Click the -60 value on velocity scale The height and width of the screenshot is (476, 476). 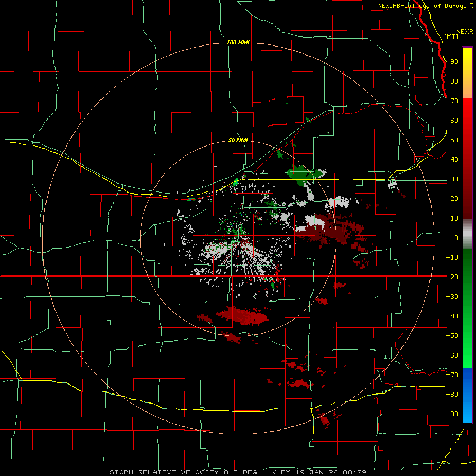(x=452, y=355)
